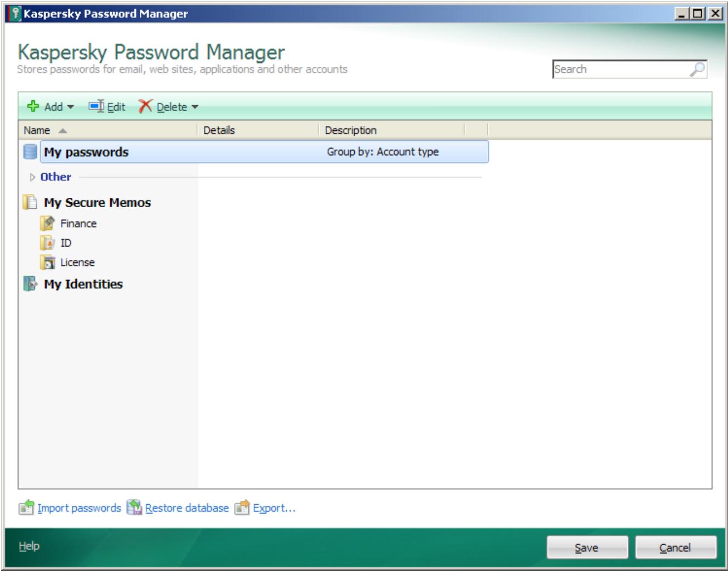Click the Export icon
728x571 pixels.
(242, 507)
